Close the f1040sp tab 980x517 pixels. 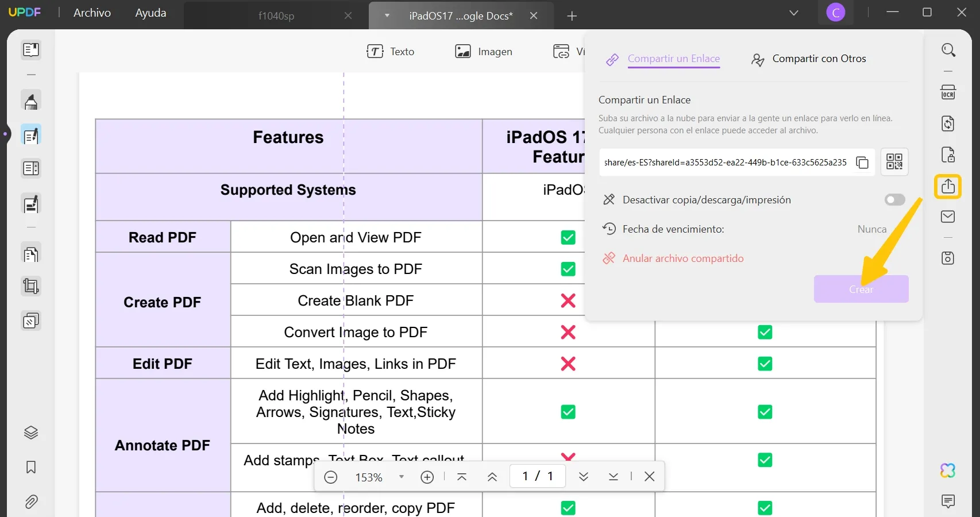click(x=348, y=16)
